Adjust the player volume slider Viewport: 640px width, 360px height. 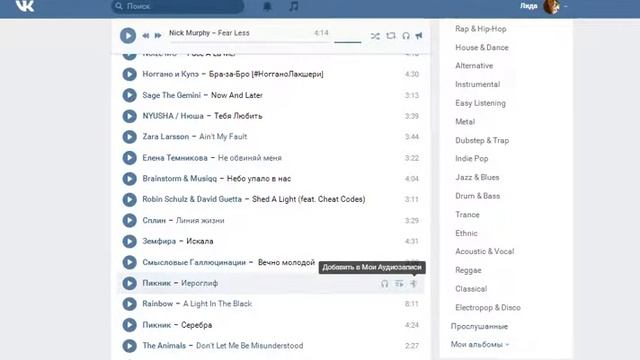click(x=347, y=42)
